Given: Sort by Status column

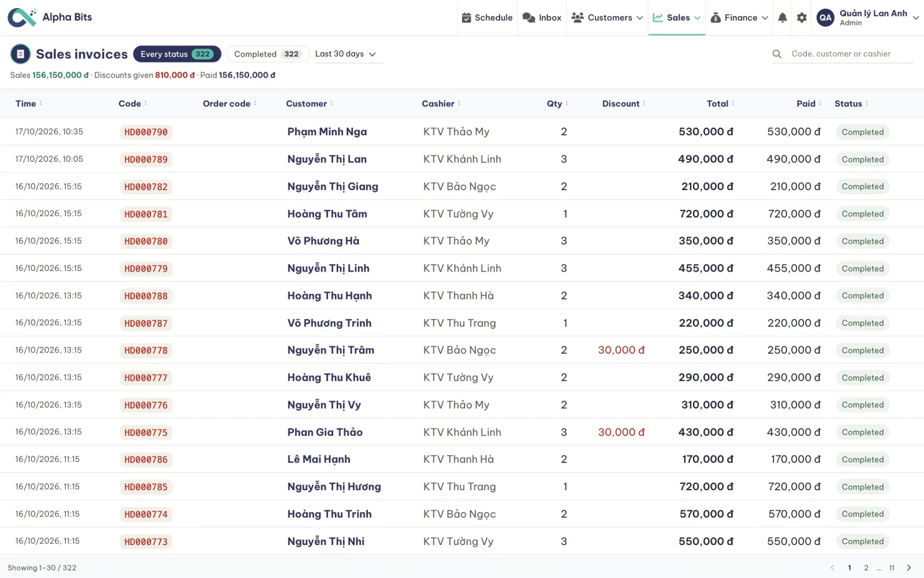Looking at the screenshot, I should pyautogui.click(x=851, y=103).
